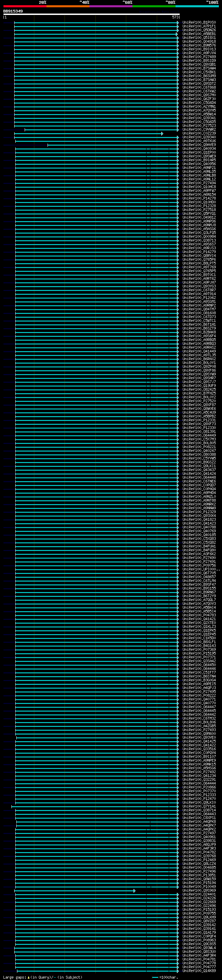The image size is (222, 980).
Task: Select hit UniRef100_P04777
Action: pyautogui.click(x=199, y=967)
